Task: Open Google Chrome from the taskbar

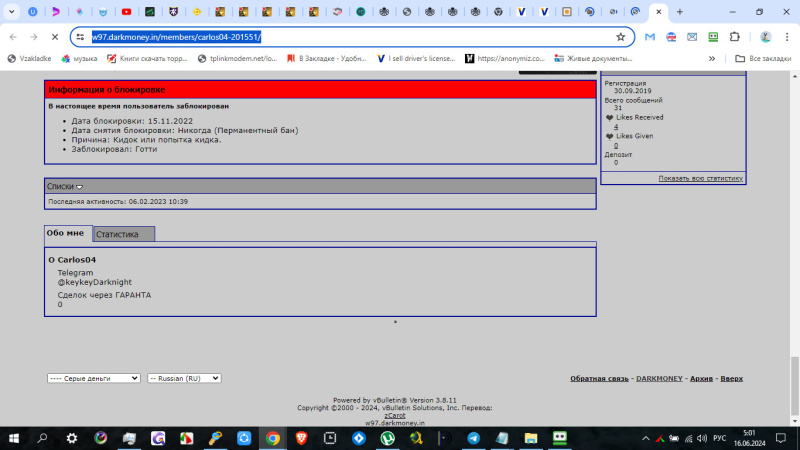Action: 273,438
